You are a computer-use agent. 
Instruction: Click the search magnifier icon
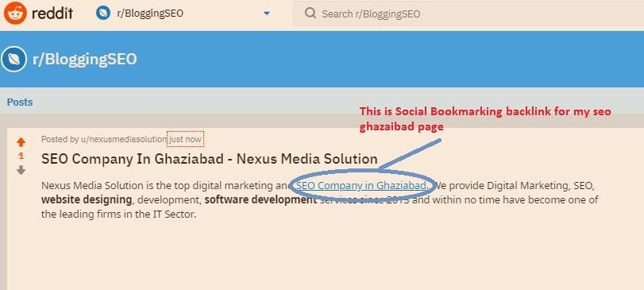310,14
